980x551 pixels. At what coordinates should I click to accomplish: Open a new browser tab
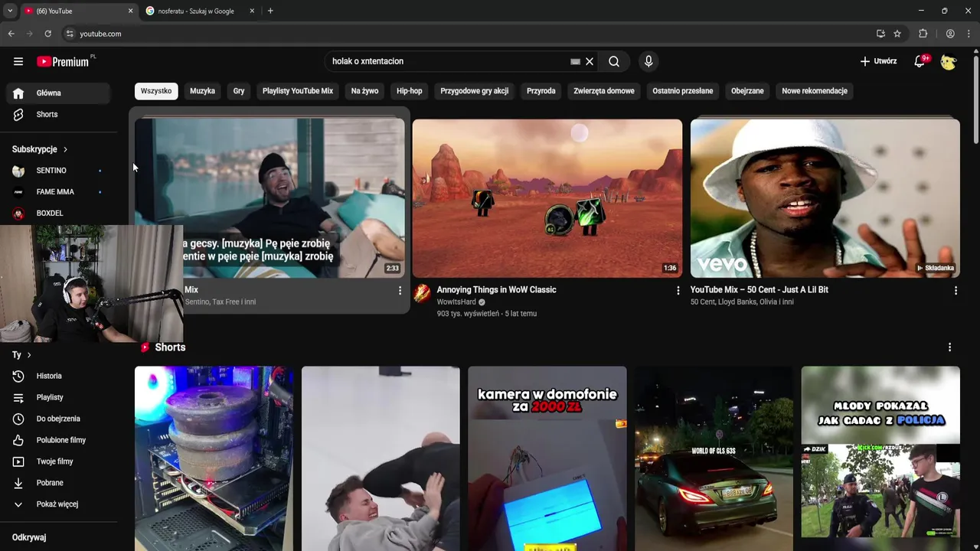click(270, 11)
